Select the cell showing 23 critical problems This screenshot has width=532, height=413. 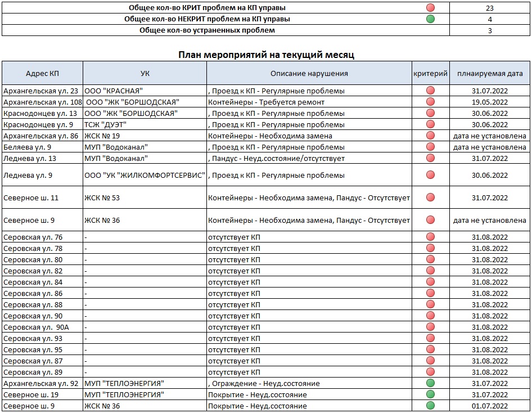pos(490,8)
